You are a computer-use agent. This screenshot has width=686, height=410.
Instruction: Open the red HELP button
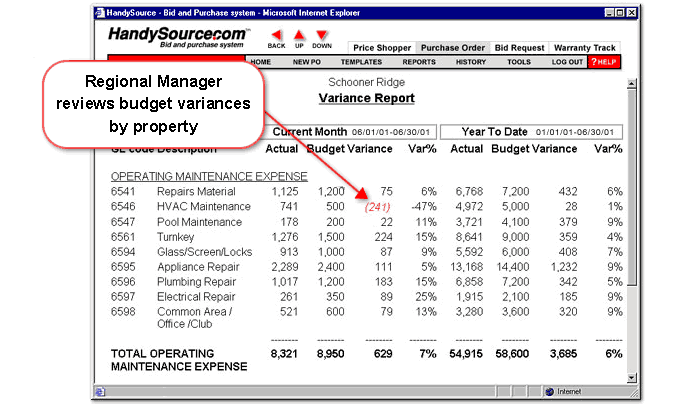[x=604, y=62]
